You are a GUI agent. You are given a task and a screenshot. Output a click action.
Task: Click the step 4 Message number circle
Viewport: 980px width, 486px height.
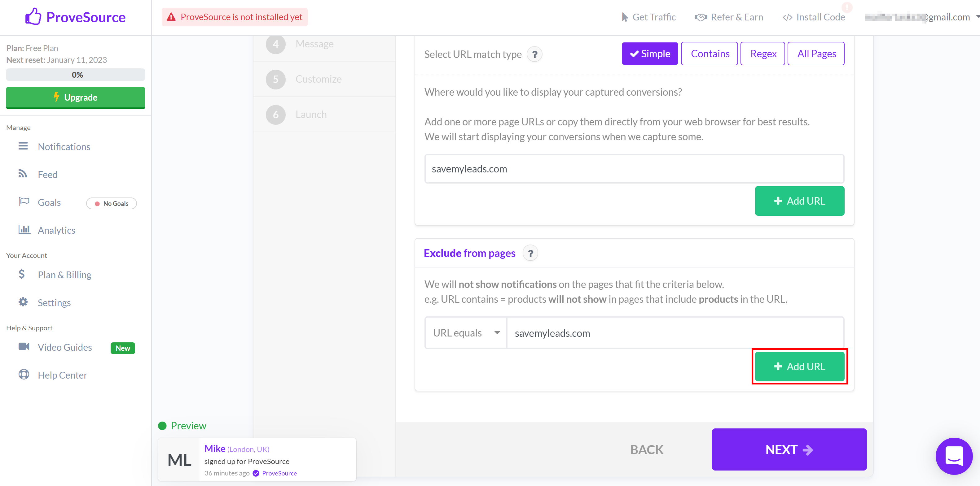point(276,44)
